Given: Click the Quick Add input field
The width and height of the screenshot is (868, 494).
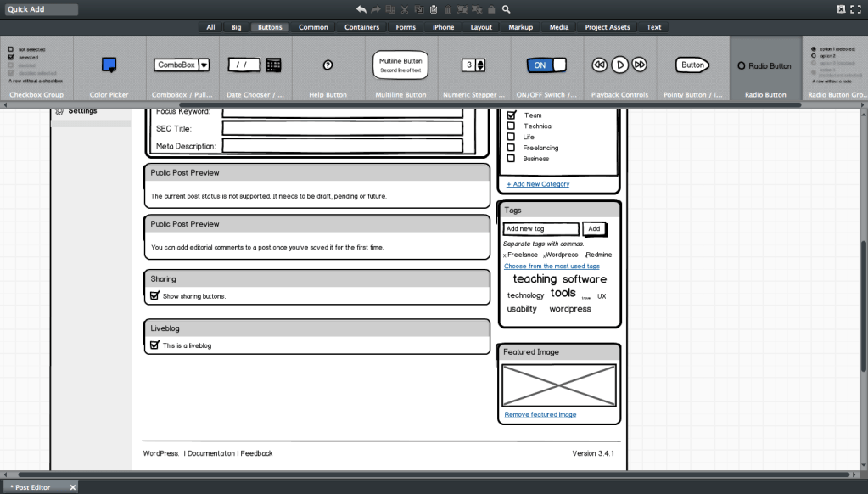Looking at the screenshot, I should [42, 8].
